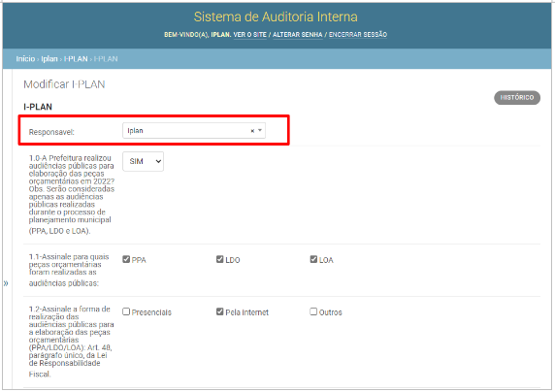The width and height of the screenshot is (555, 392).
Task: Open the Responsavel dropdown arrow
Action: tap(260, 131)
